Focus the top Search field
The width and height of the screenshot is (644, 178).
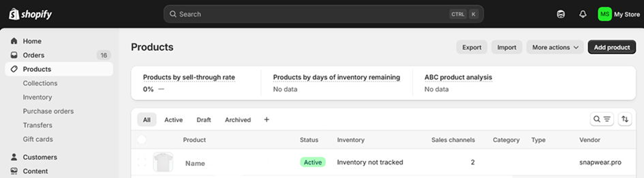tap(323, 14)
